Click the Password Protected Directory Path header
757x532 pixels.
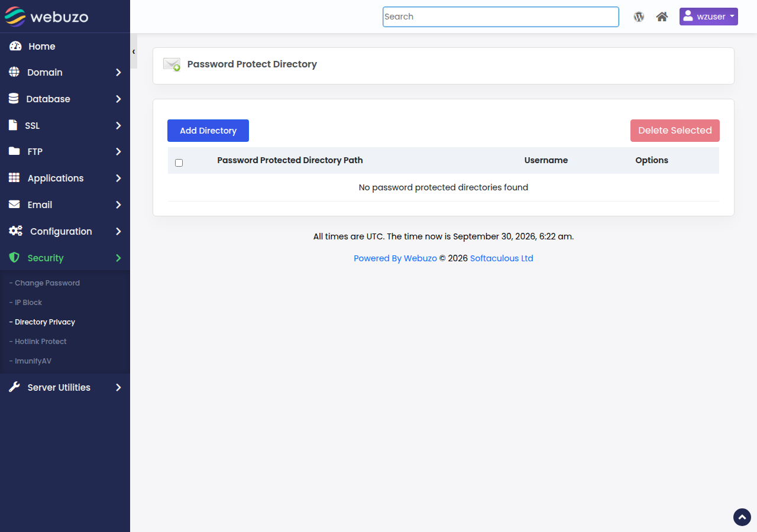(290, 160)
